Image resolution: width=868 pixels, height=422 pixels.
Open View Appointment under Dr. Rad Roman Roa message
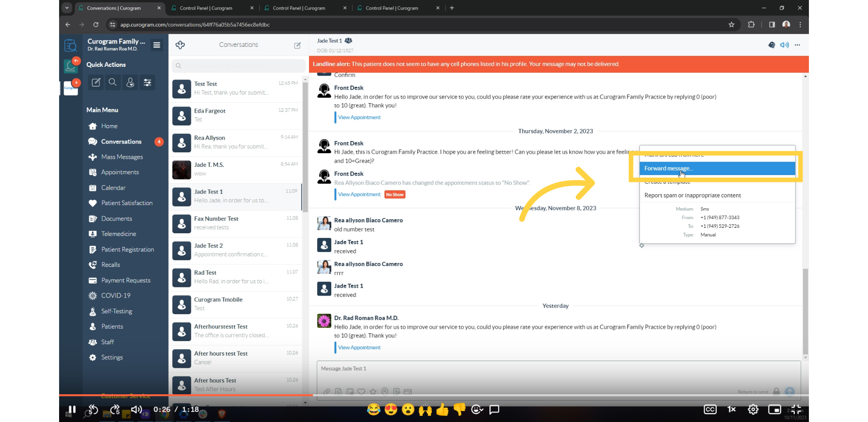click(x=359, y=347)
